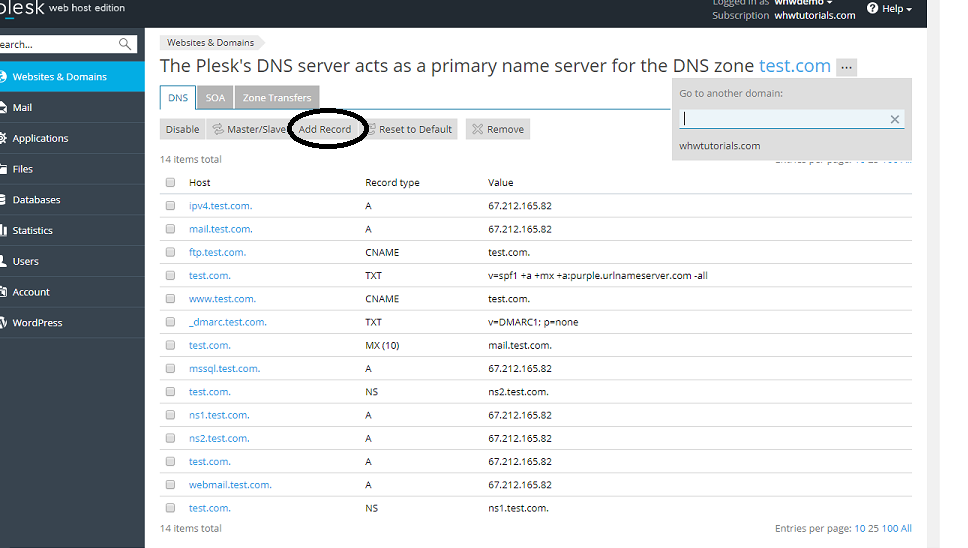The image size is (968, 548).
Task: Click the Help question mark icon
Action: 872,8
